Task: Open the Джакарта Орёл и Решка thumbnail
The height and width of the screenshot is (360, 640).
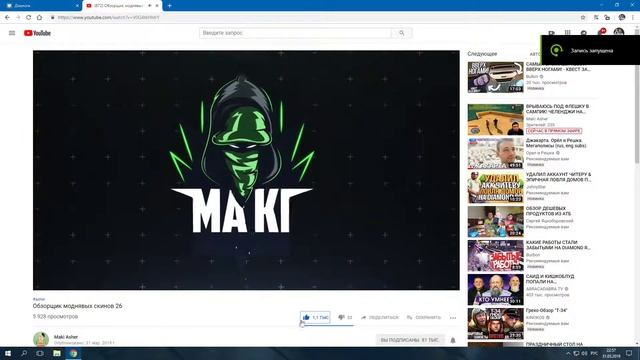Action: pyautogui.click(x=496, y=153)
